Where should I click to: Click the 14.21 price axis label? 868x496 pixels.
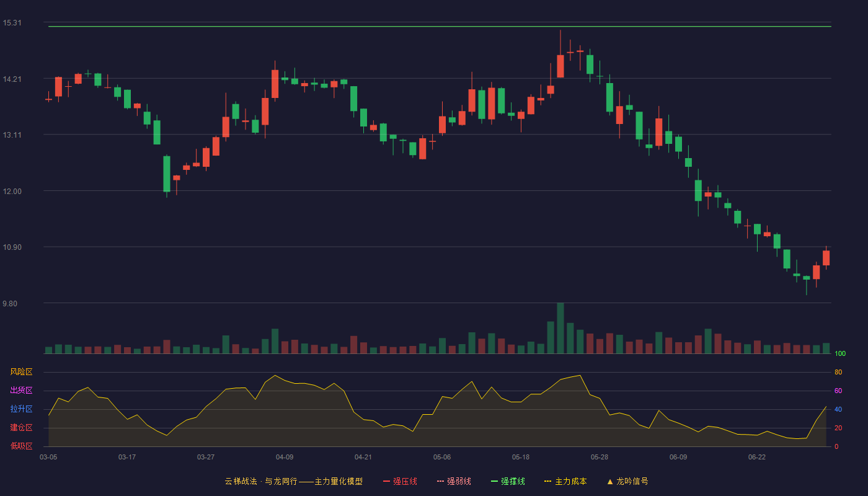click(12, 79)
